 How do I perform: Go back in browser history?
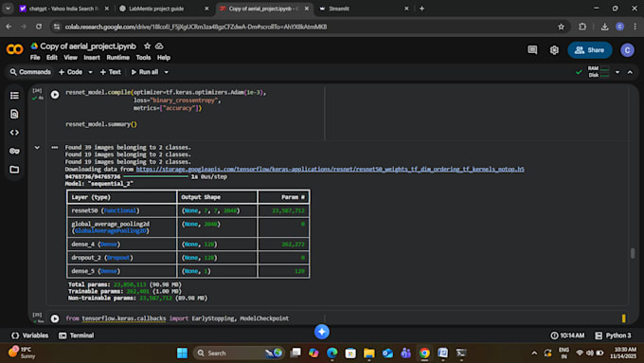click(x=9, y=27)
